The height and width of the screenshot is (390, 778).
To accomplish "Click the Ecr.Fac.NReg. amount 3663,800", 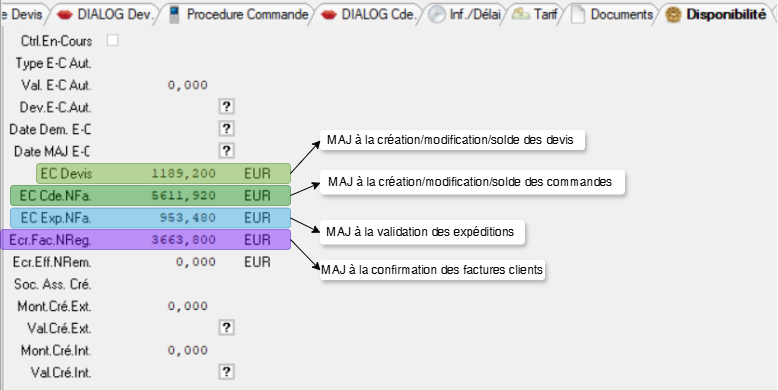I will click(184, 240).
